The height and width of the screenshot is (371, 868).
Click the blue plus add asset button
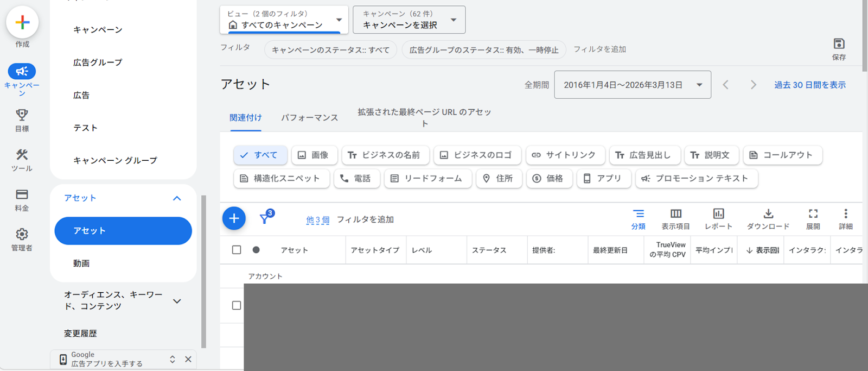(234, 218)
